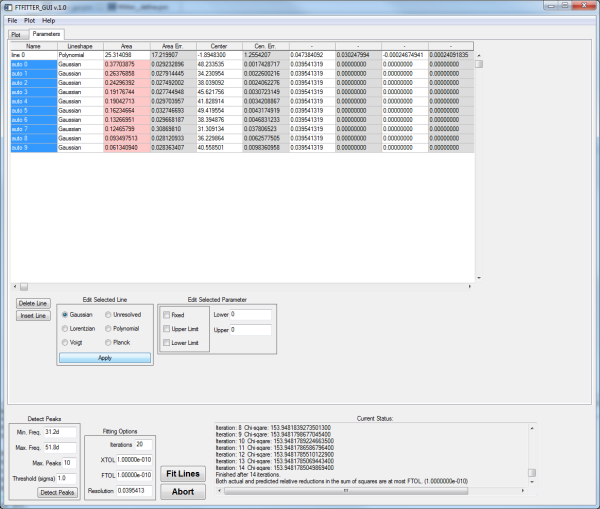Edit the Iterations field
The image size is (600, 509).
coord(143,445)
